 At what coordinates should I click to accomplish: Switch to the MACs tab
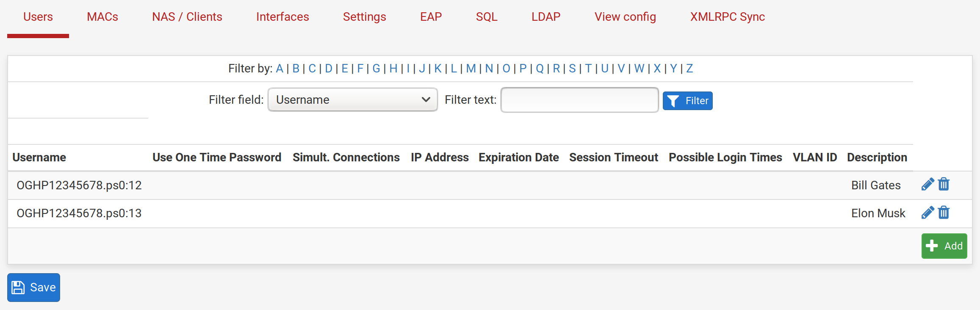point(102,17)
